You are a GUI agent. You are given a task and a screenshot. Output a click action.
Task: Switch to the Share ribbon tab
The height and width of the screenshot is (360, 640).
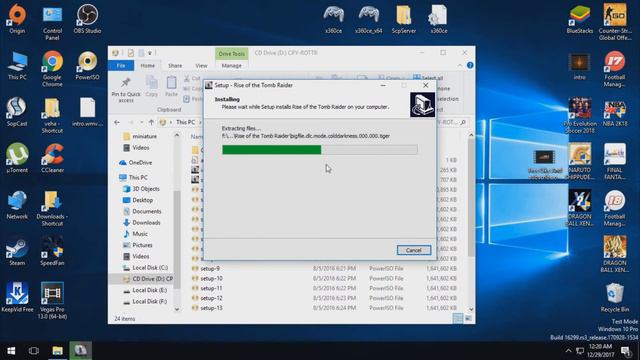pos(175,65)
